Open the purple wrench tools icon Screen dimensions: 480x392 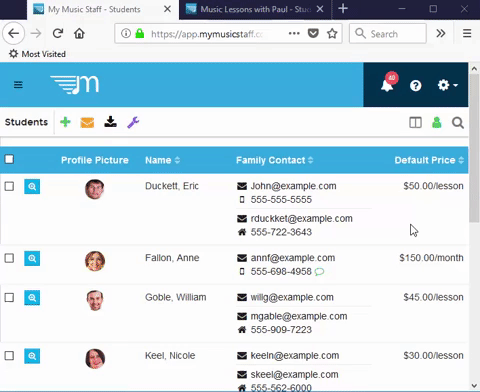pos(133,122)
